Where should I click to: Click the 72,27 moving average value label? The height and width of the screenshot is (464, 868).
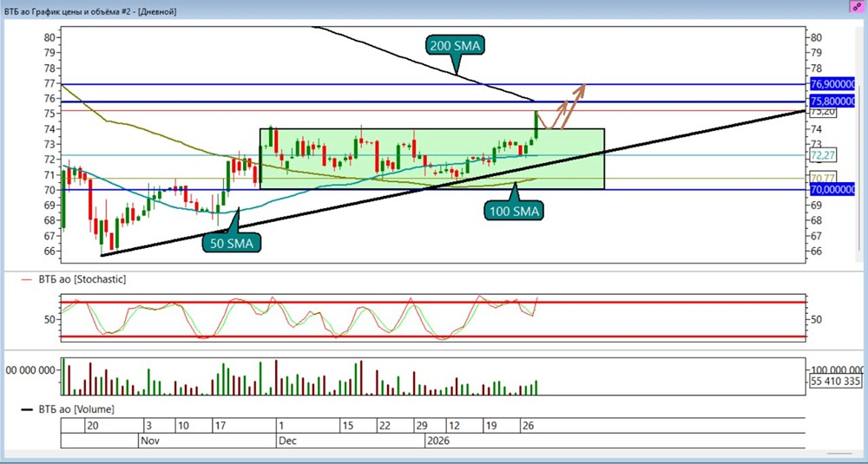[x=821, y=155]
